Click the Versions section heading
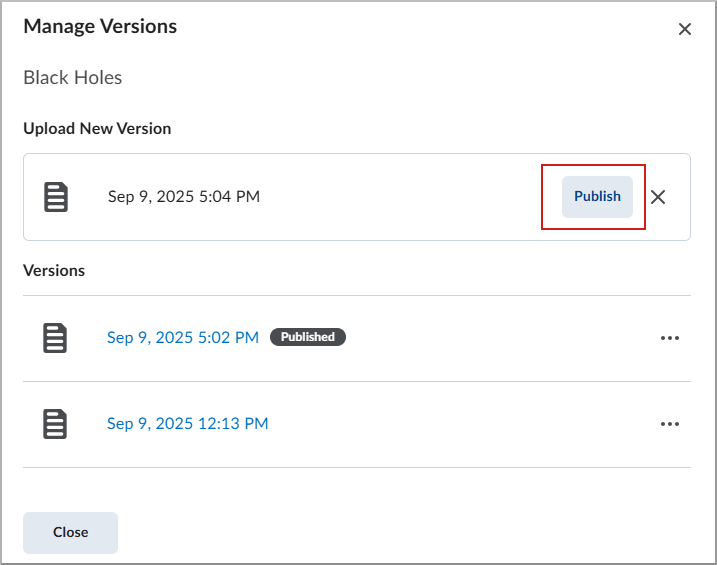 coord(54,271)
